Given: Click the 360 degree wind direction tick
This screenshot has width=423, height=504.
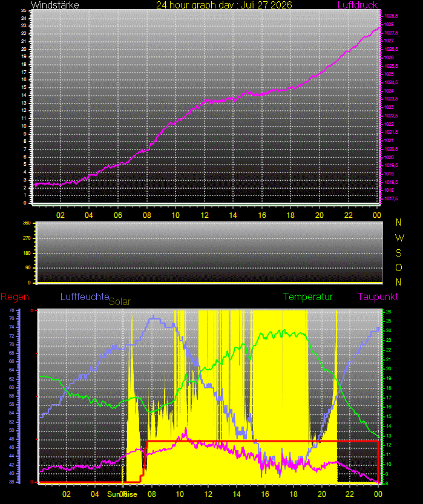Looking at the screenshot, I should pyautogui.click(x=27, y=223).
